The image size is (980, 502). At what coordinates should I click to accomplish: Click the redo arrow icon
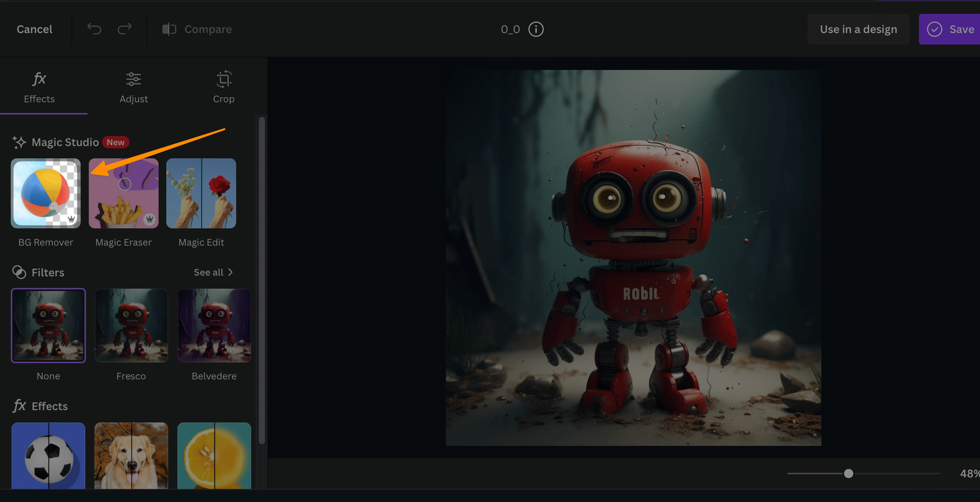124,29
